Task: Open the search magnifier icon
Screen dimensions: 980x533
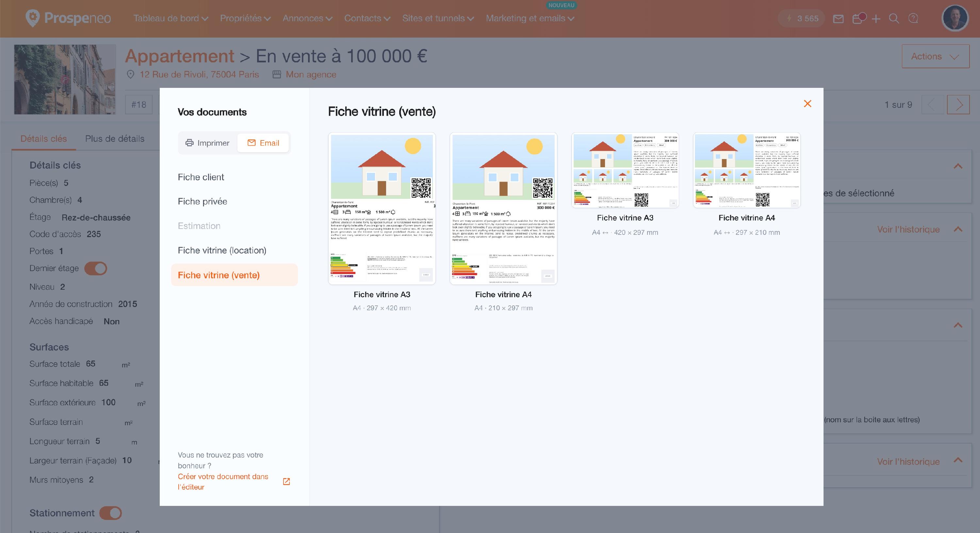Action: 894,19
